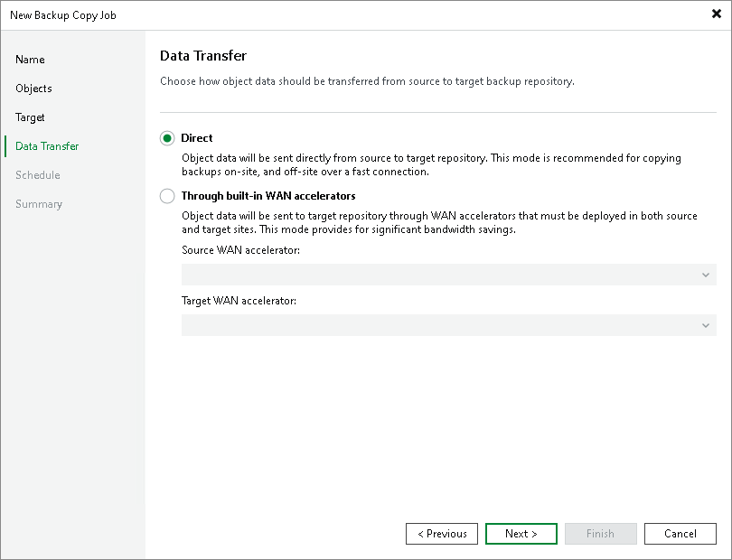Image resolution: width=732 pixels, height=560 pixels.
Task: Open the Target step in sidebar
Action: [31, 117]
